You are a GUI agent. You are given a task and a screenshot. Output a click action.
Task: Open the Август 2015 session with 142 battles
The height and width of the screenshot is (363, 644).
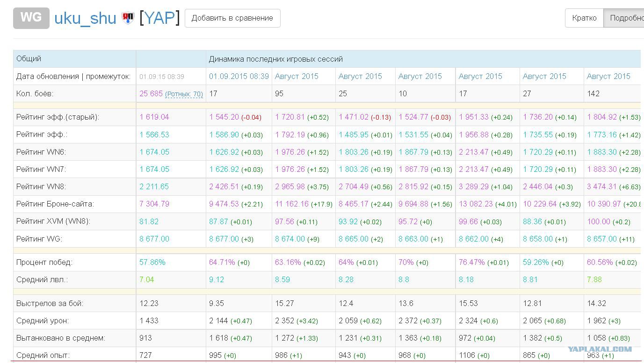click(608, 76)
